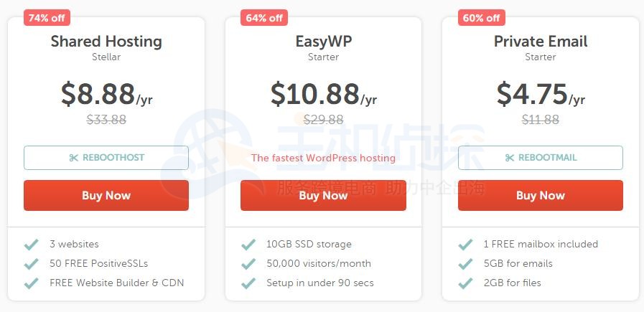Copy the REBOOTMAIL coupon code
644x312 pixels.
point(540,158)
